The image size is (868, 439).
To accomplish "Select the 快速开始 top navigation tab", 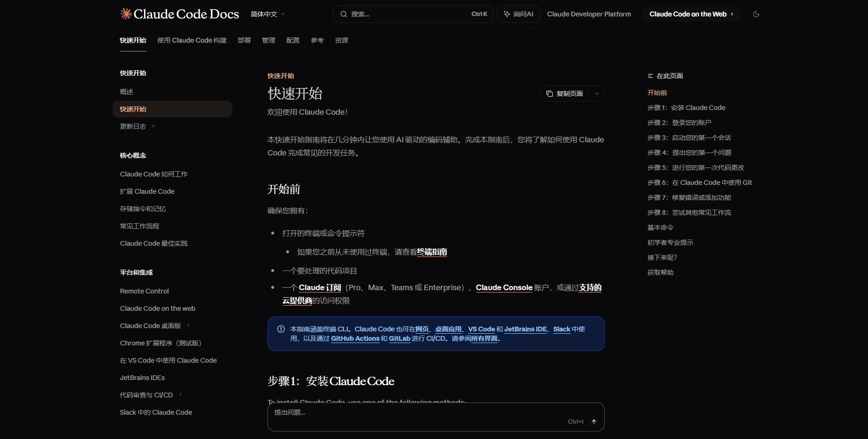I will (133, 40).
